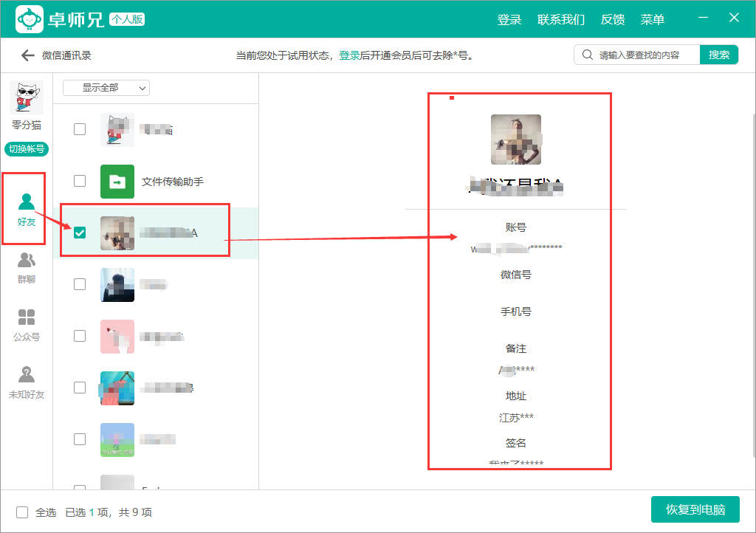Open 联系我们 in the title bar
The height and width of the screenshot is (533, 756).
pos(561,20)
